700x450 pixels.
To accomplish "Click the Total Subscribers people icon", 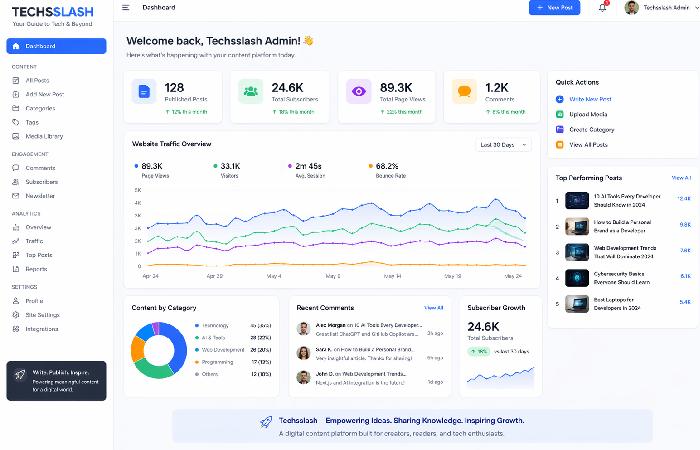I will click(x=250, y=92).
